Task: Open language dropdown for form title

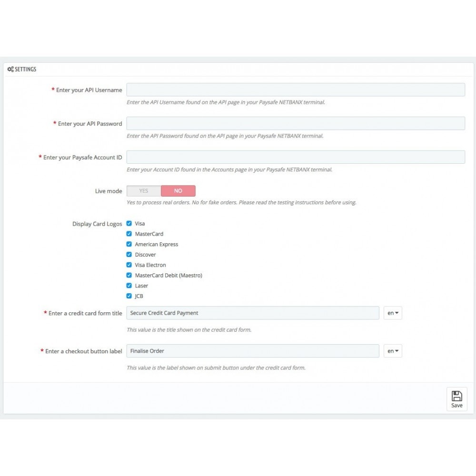Action: click(393, 313)
